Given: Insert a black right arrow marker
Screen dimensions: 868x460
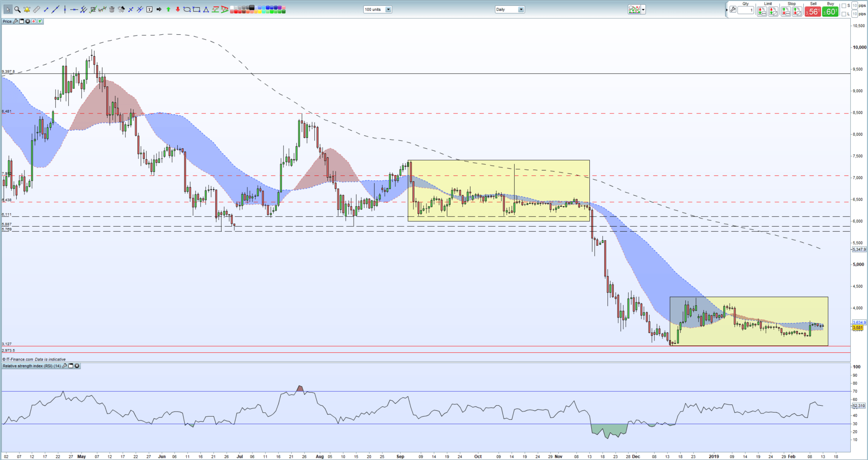Looking at the screenshot, I should coord(159,9).
